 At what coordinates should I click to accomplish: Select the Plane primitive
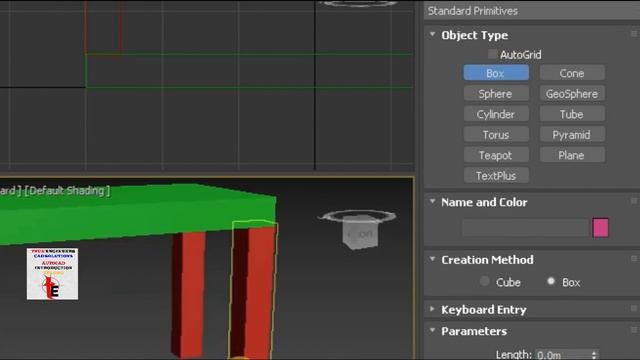tap(572, 155)
